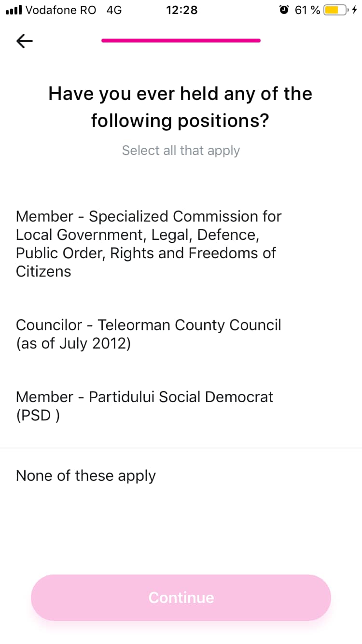Tap the 12:28 clock in status bar
This screenshot has width=362, height=644.
[x=181, y=10]
